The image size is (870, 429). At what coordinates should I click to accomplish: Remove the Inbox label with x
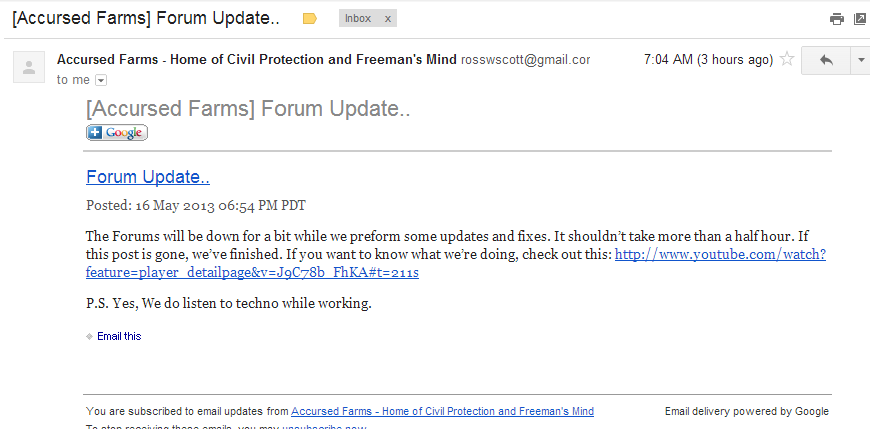pos(388,18)
